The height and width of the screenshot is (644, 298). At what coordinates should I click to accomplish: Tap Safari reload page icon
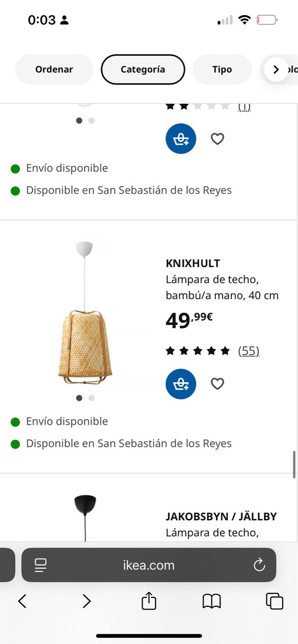259,565
